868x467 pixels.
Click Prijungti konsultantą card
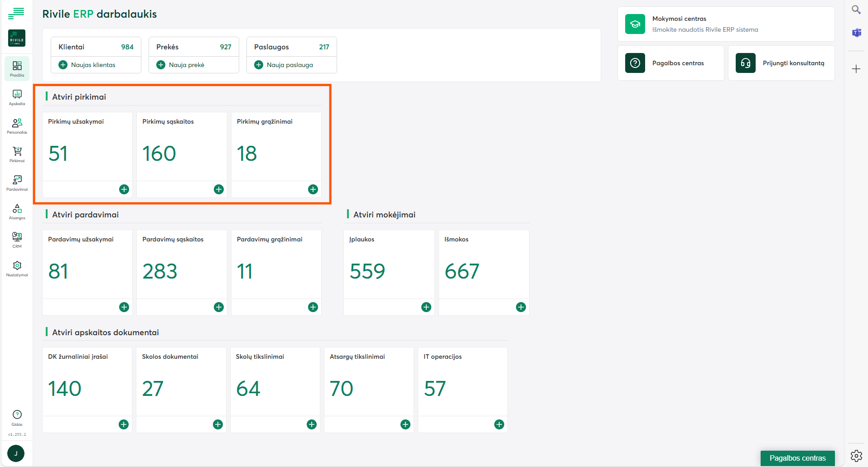[781, 63]
